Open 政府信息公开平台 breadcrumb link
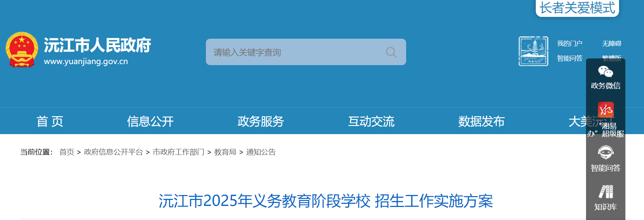This screenshot has width=644, height=220. [113, 152]
